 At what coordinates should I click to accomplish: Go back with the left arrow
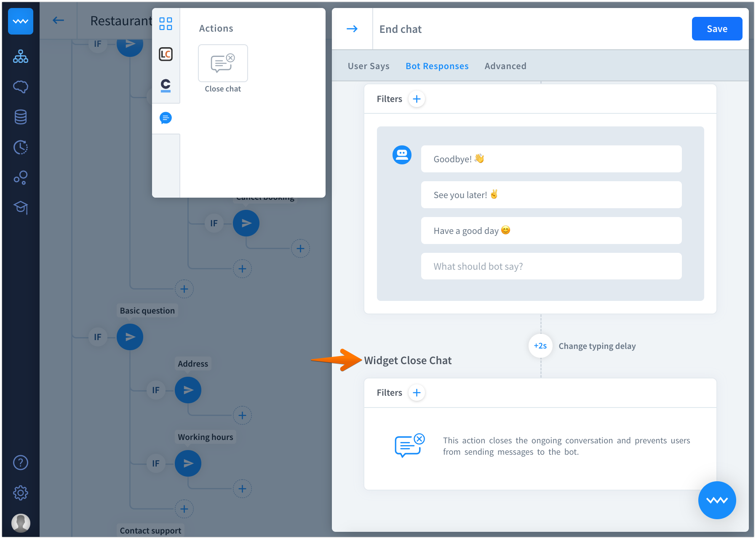tap(58, 20)
